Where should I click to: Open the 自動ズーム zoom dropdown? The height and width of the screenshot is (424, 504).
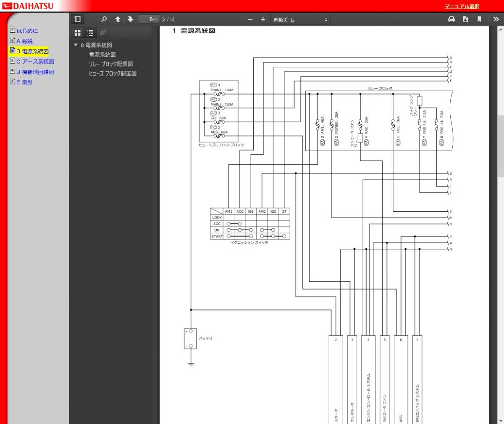coord(300,20)
